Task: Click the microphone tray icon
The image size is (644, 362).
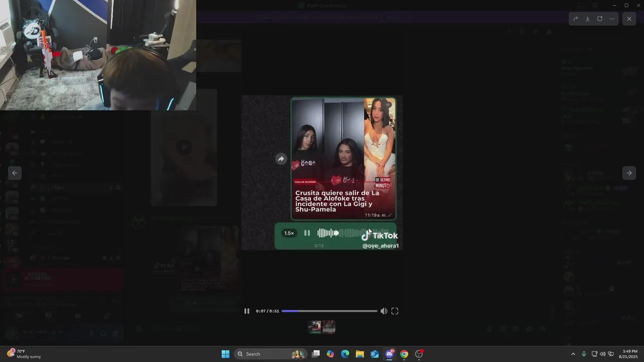Action: pyautogui.click(x=584, y=354)
